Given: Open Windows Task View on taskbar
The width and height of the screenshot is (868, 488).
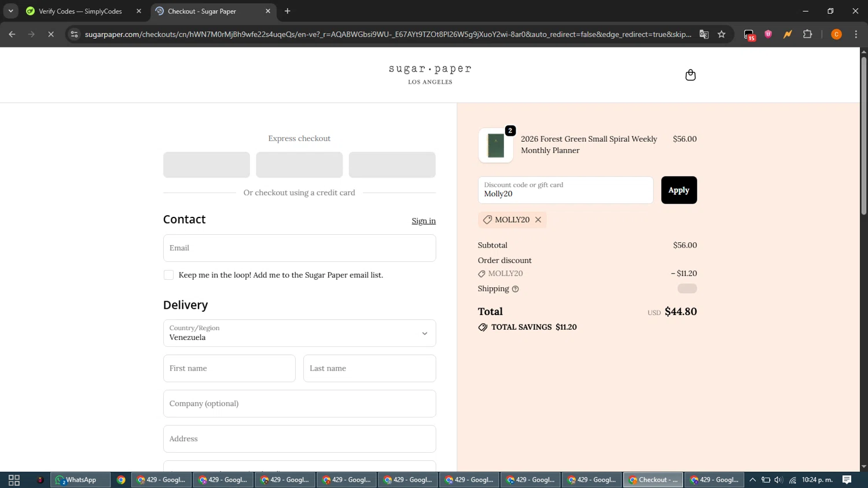Looking at the screenshot, I should click(x=14, y=480).
